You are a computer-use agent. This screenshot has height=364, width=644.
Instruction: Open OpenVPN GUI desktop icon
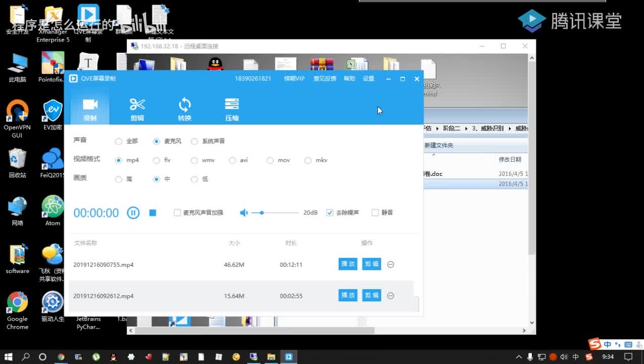click(17, 119)
